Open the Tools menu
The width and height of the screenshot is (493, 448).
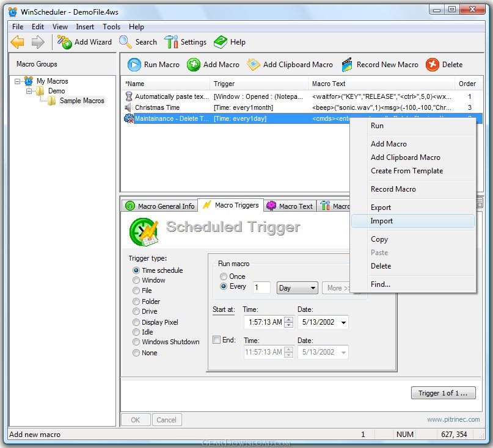(x=111, y=27)
